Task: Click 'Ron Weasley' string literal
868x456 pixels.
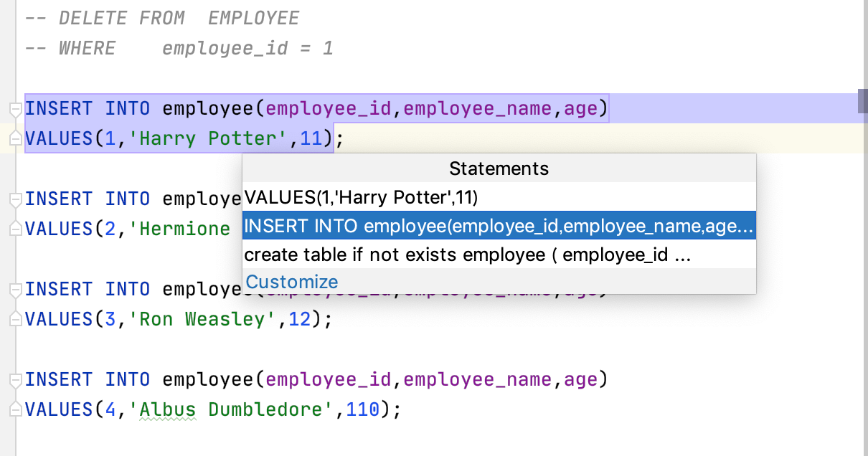Action: click(202, 319)
